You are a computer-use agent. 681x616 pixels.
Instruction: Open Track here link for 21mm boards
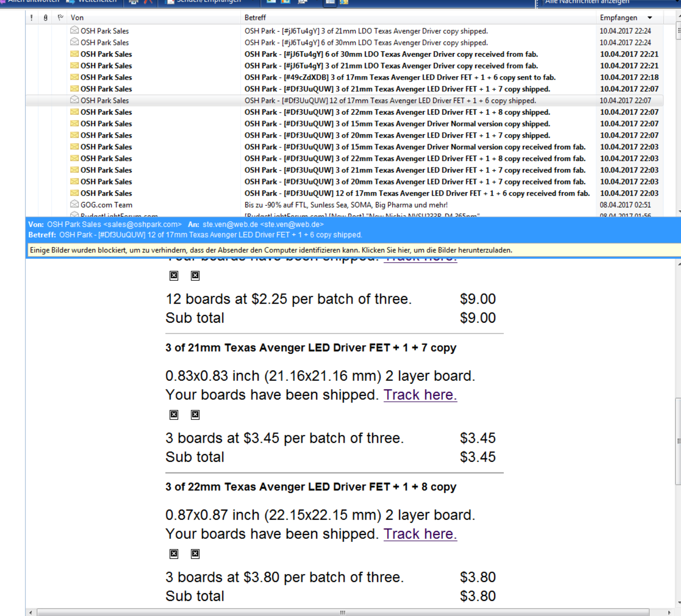click(x=420, y=394)
